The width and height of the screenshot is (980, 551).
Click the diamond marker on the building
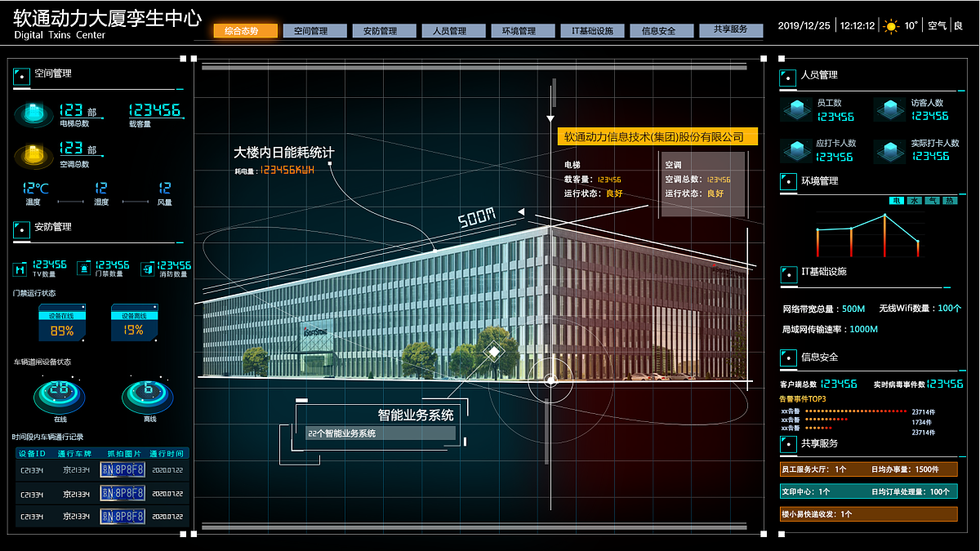tap(493, 353)
